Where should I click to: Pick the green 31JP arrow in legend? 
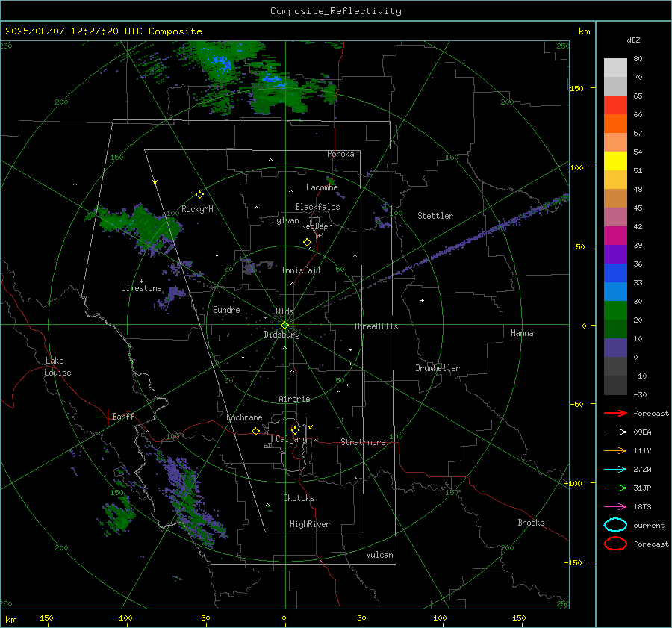click(615, 488)
